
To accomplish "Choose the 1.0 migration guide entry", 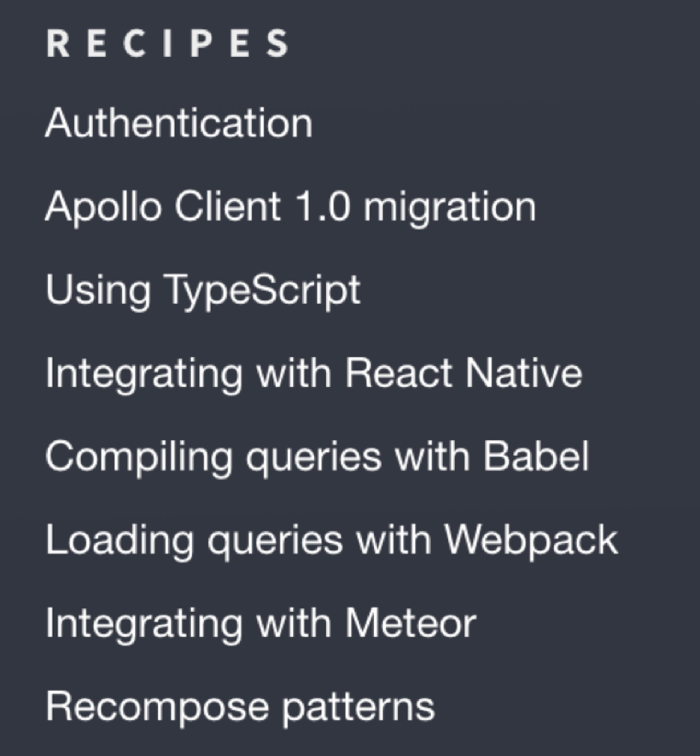I will (290, 206).
